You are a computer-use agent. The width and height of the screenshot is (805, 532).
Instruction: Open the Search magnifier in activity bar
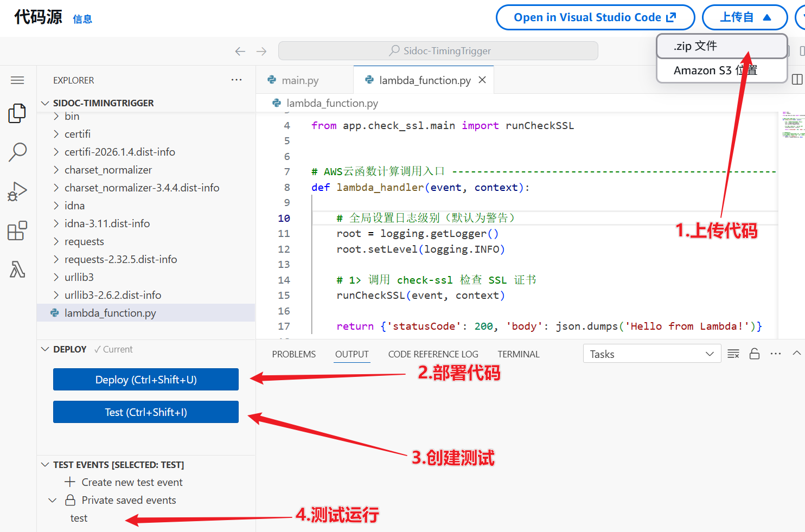pos(17,152)
